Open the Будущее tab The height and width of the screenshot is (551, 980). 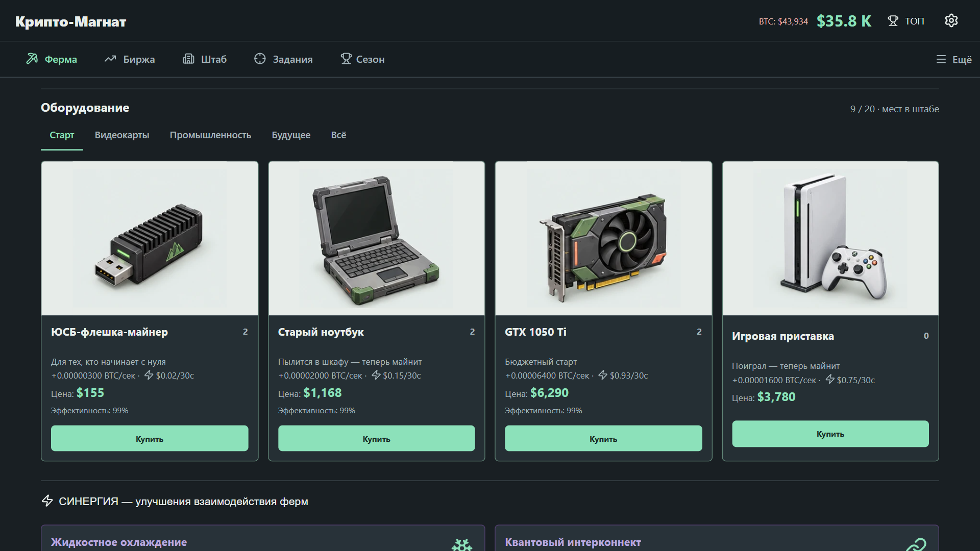[x=291, y=135]
